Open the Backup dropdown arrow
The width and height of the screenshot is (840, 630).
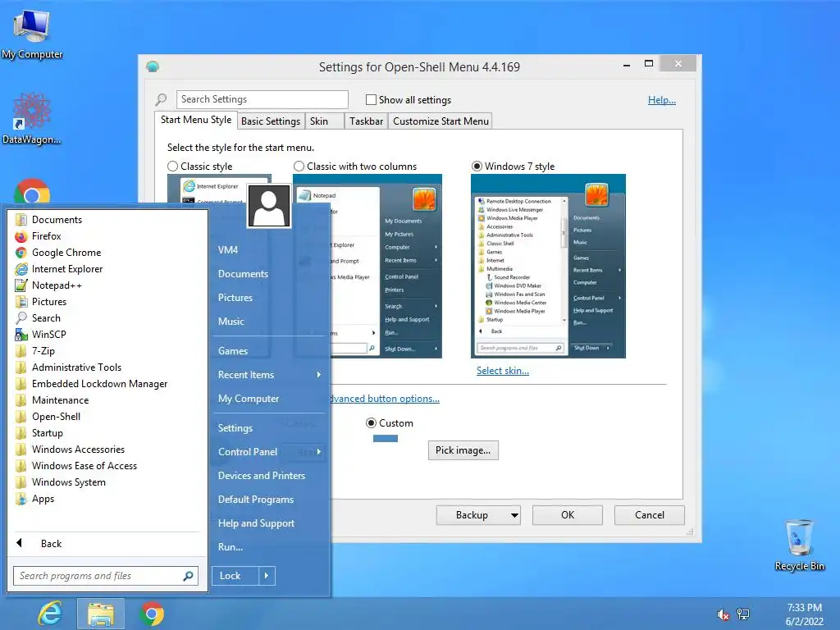tap(514, 515)
